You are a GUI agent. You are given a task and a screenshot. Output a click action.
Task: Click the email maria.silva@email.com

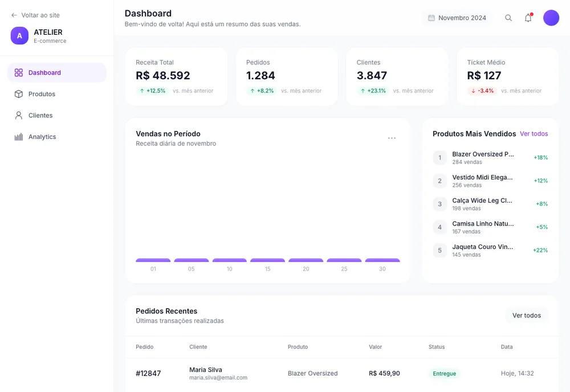[218, 378]
